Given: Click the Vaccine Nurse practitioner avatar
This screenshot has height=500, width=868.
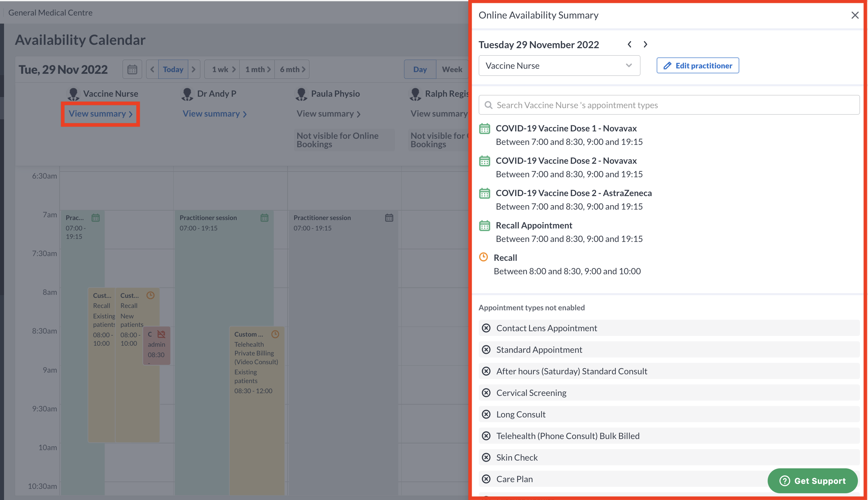Looking at the screenshot, I should click(x=73, y=93).
